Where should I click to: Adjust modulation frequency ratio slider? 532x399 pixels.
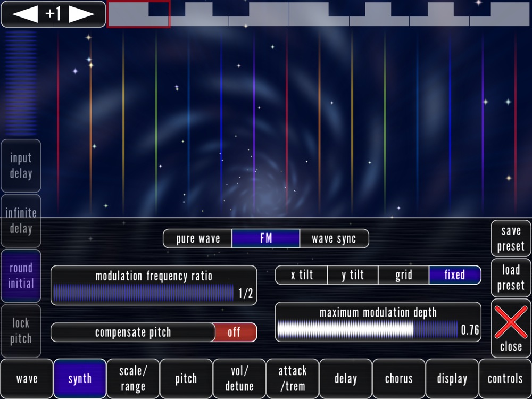click(144, 293)
